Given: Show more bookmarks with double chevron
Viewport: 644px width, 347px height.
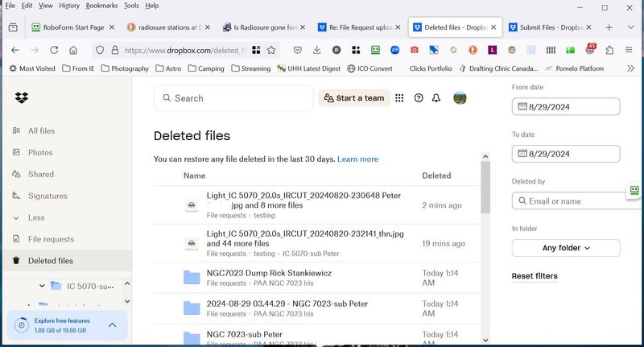Looking at the screenshot, I should (x=631, y=68).
